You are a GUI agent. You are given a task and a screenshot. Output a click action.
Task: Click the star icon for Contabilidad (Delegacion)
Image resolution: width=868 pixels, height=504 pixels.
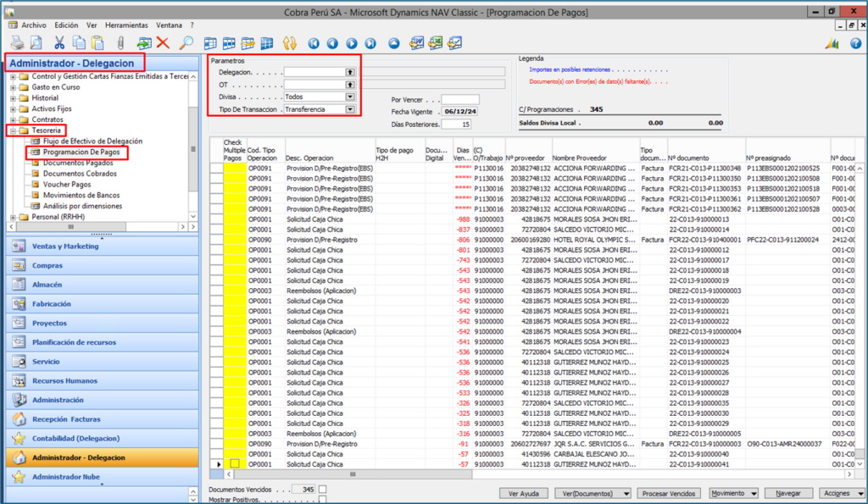click(x=19, y=438)
